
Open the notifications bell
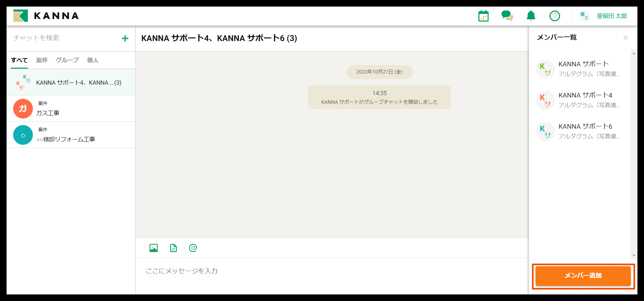pyautogui.click(x=531, y=16)
